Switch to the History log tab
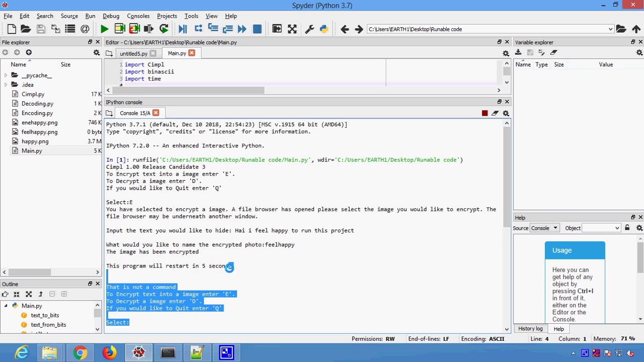Image resolution: width=644 pixels, height=362 pixels. [x=530, y=329]
